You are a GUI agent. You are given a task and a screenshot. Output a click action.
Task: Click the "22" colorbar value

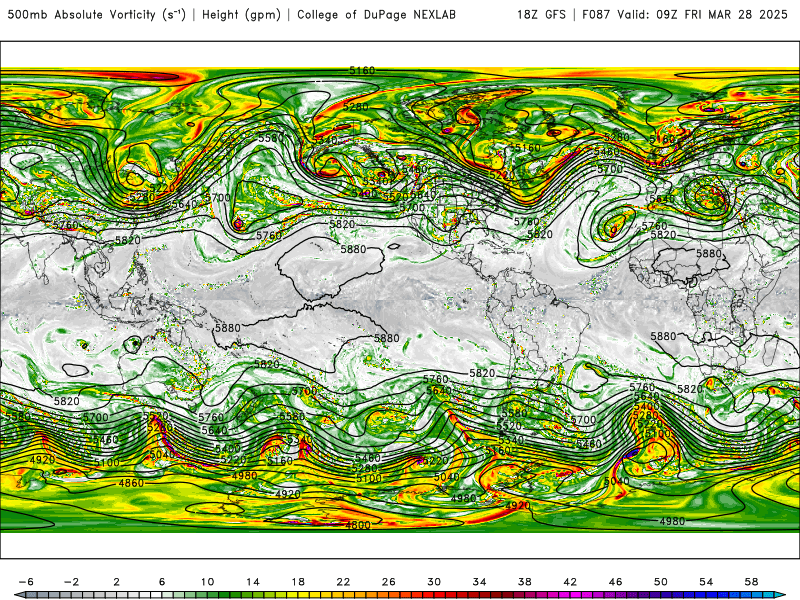(343, 582)
